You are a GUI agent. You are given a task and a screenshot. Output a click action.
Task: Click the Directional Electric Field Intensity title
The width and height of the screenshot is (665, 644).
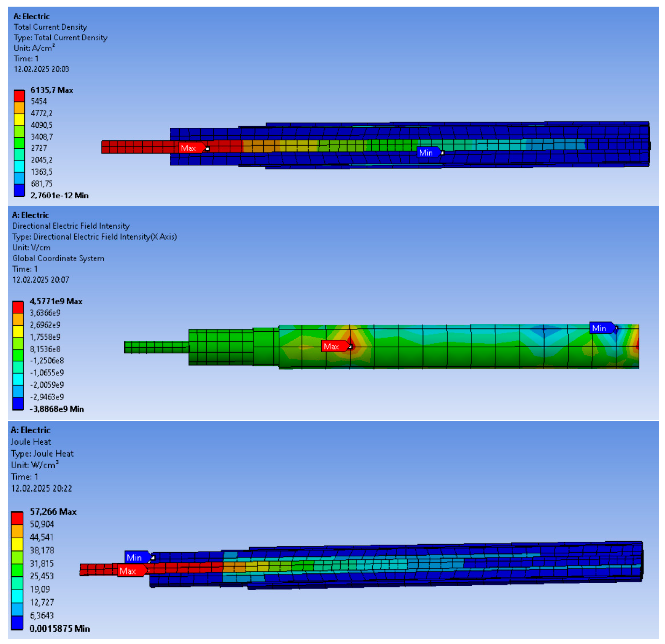[71, 226]
